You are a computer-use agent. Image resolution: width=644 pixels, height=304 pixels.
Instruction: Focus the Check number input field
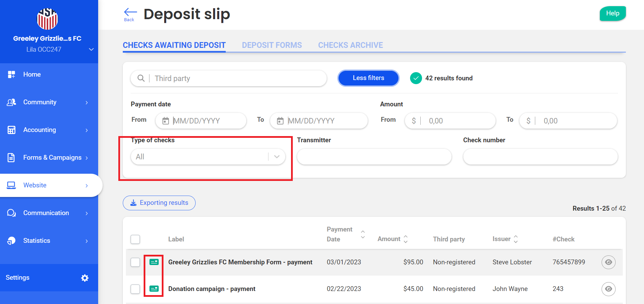pyautogui.click(x=540, y=157)
